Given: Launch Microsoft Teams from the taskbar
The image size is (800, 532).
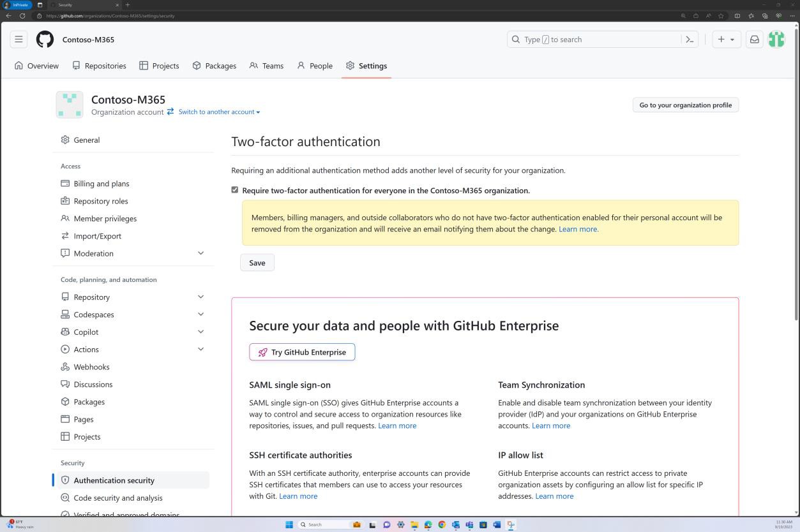Looking at the screenshot, I should click(x=469, y=524).
